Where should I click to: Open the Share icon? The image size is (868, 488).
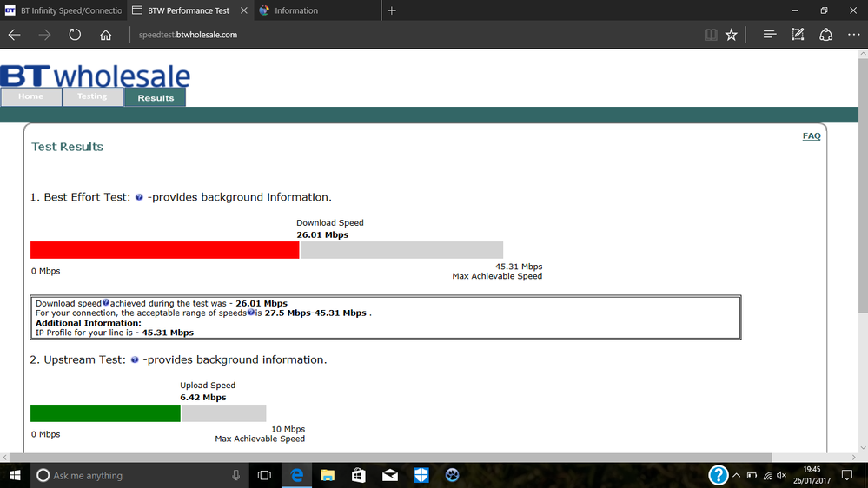(825, 35)
